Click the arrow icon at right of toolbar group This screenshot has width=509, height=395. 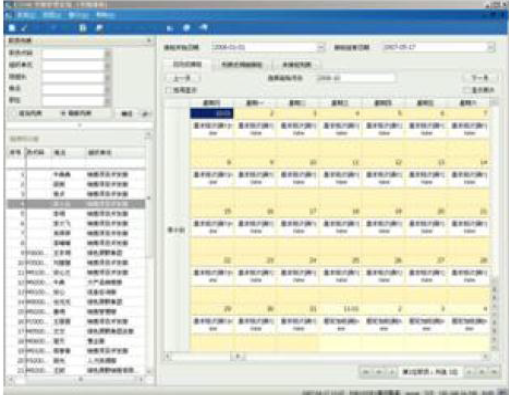point(204,28)
